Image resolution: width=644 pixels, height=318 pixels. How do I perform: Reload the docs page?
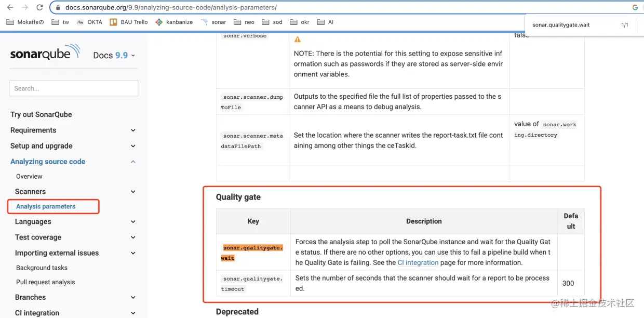click(40, 7)
